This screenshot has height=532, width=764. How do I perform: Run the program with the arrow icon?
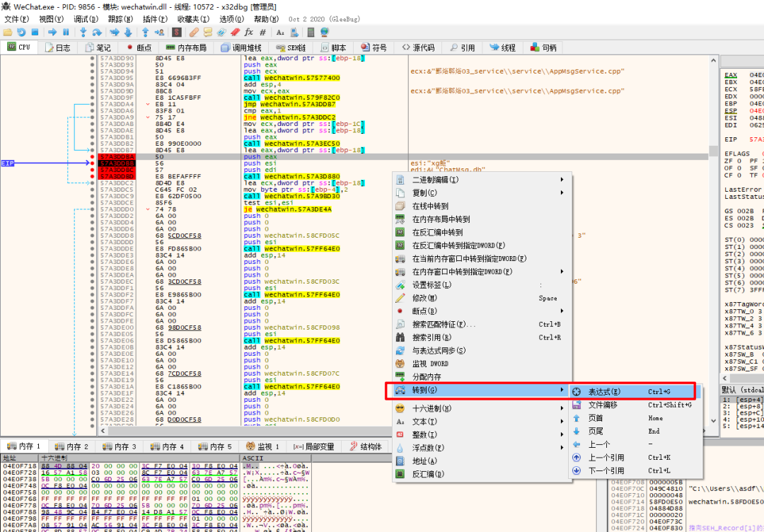[x=52, y=32]
